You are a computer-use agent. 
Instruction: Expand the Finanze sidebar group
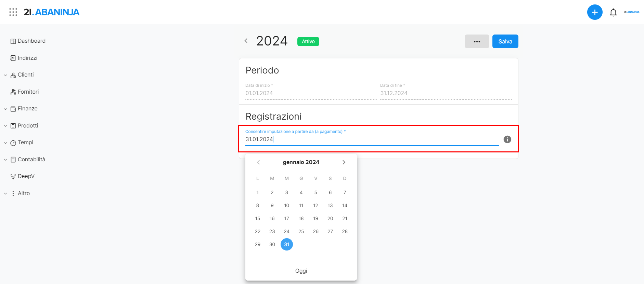pyautogui.click(x=5, y=109)
